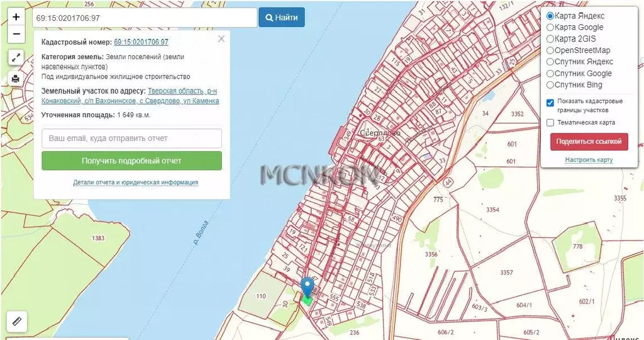This screenshot has width=644, height=340.
Task: Select the Спутник Google radio button
Action: 550,74
